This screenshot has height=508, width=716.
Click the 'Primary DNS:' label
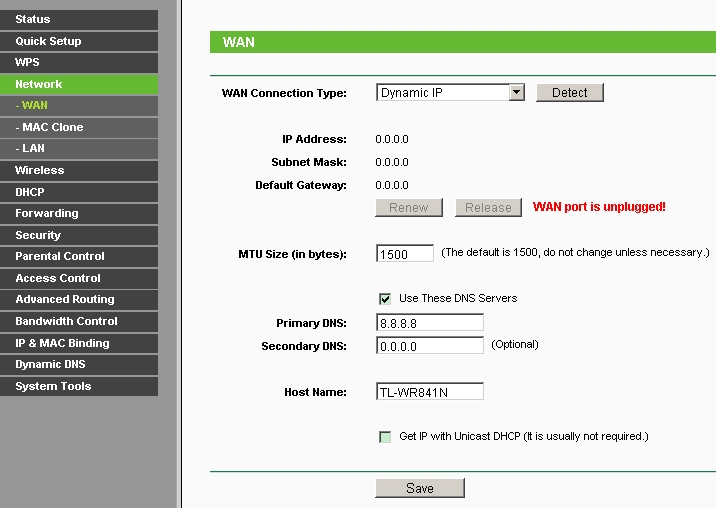[311, 323]
